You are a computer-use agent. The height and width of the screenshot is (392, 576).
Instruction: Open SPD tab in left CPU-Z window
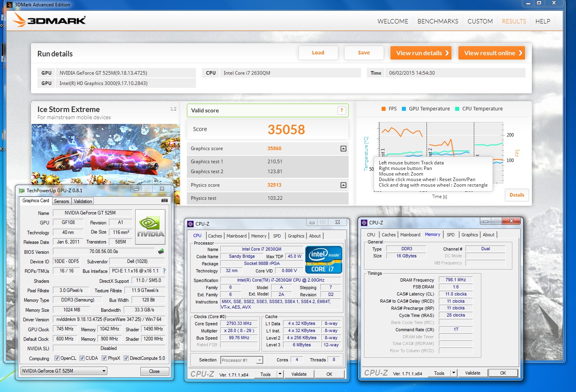click(277, 236)
